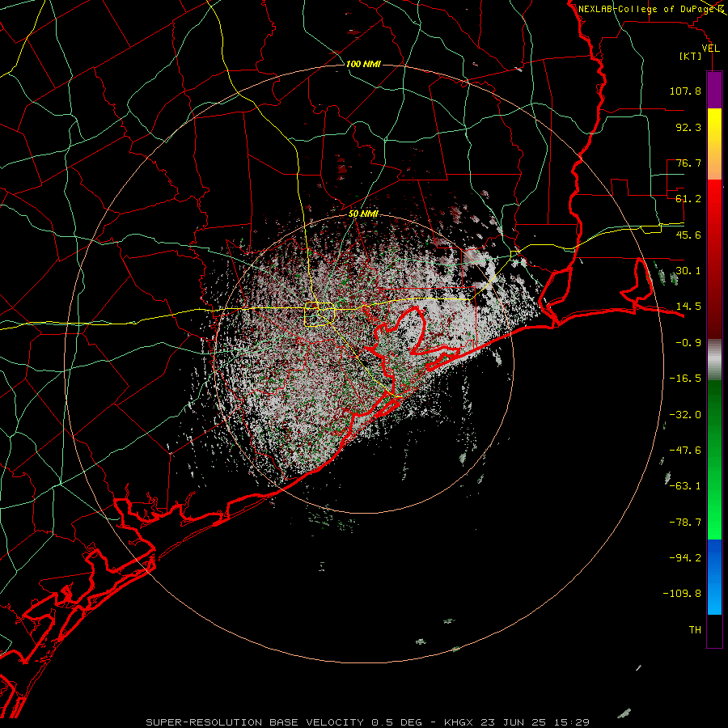
Task: Click the TH legend label
Action: [x=695, y=630]
